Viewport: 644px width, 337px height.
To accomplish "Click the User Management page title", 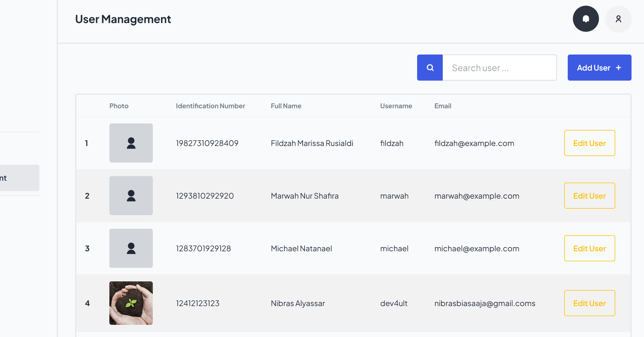I will coord(123,19).
